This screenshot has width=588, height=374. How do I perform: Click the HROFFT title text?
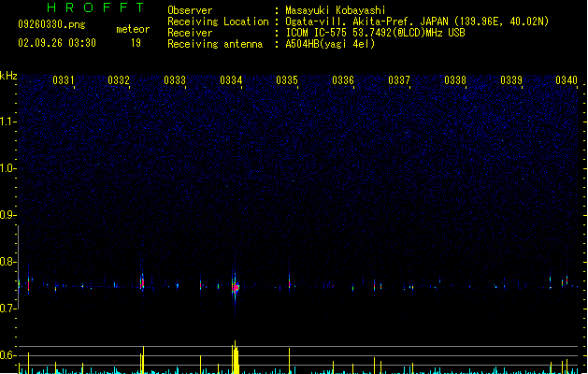click(x=95, y=7)
